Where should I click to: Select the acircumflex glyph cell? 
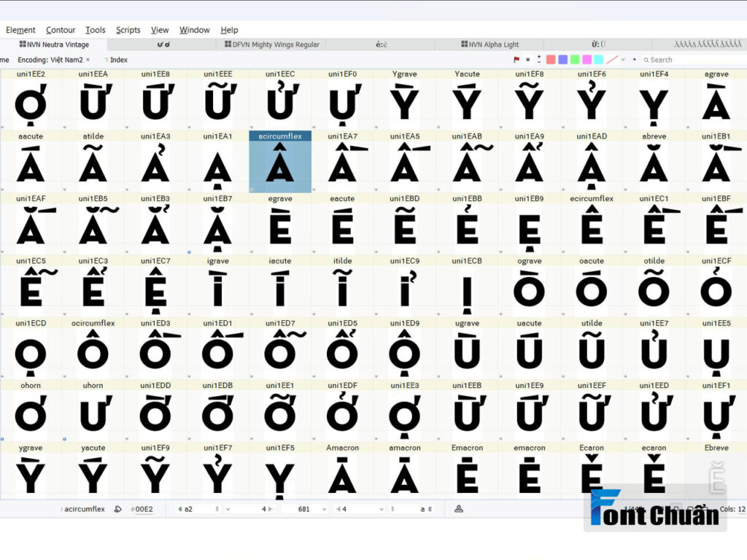click(280, 161)
